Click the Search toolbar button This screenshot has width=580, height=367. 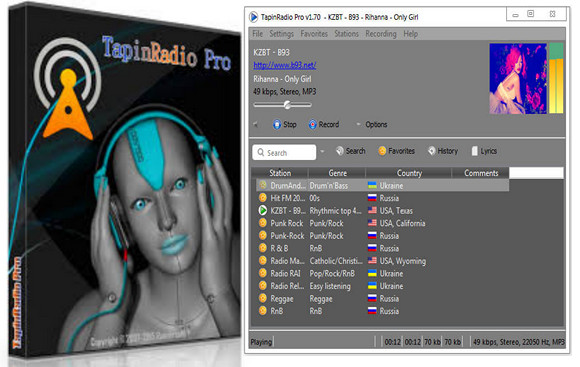pos(350,151)
